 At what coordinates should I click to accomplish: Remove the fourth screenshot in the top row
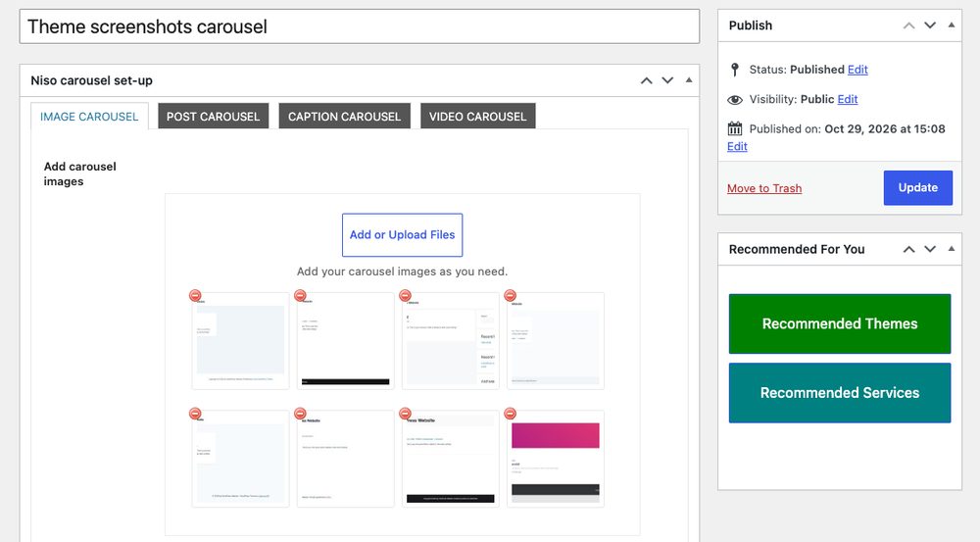click(x=510, y=295)
